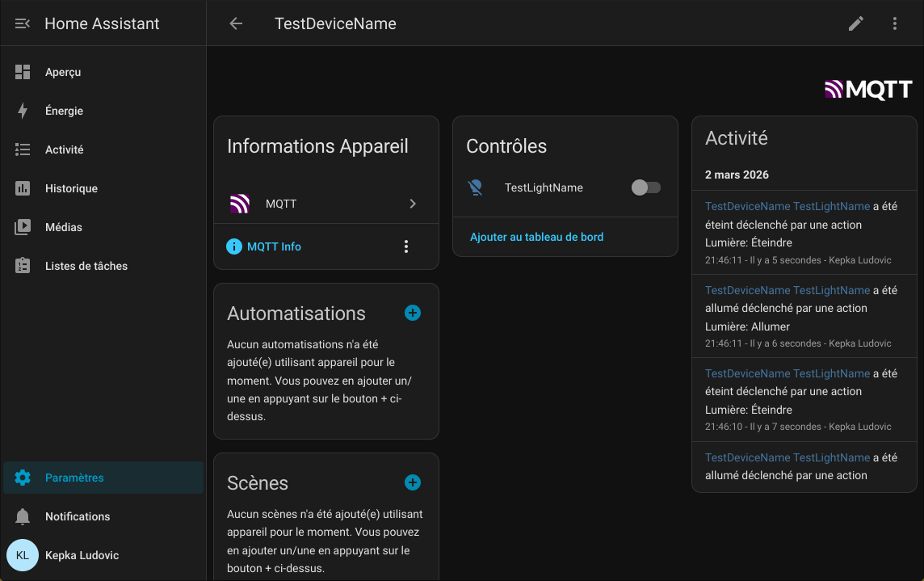Open Kepka Ludovic user profile
The image size is (924, 581).
coord(81,555)
